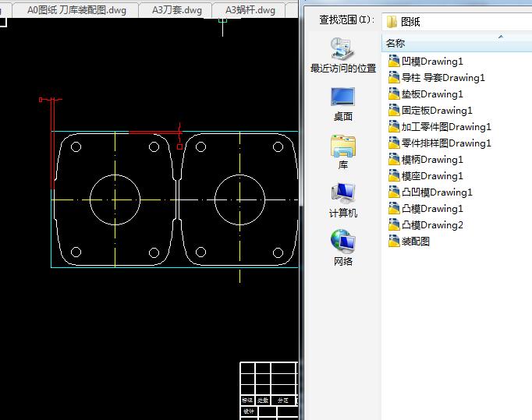Click the file name 垫板Drawing1
Image resolution: width=532 pixels, height=420 pixels.
coord(432,94)
